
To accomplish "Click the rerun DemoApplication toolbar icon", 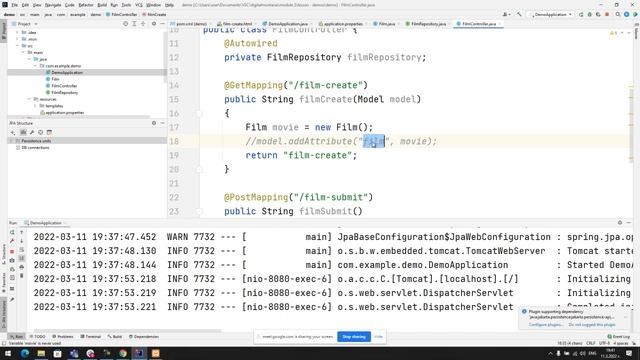I will [x=581, y=14].
